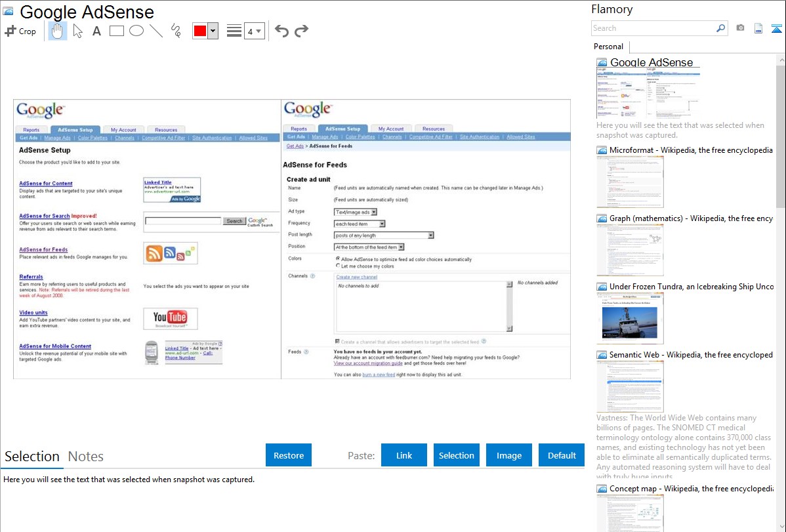Pick the rectangle drawing tool
The width and height of the screenshot is (786, 532).
tap(116, 31)
